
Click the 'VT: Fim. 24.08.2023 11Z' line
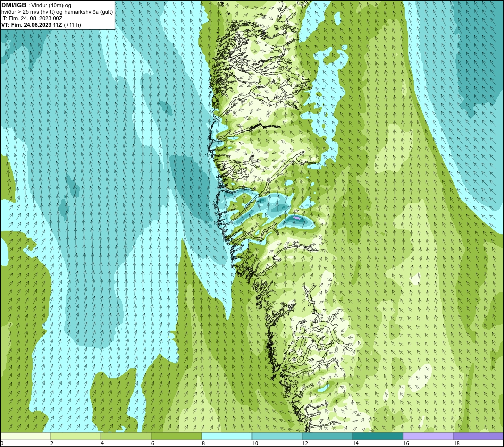click(x=31, y=25)
